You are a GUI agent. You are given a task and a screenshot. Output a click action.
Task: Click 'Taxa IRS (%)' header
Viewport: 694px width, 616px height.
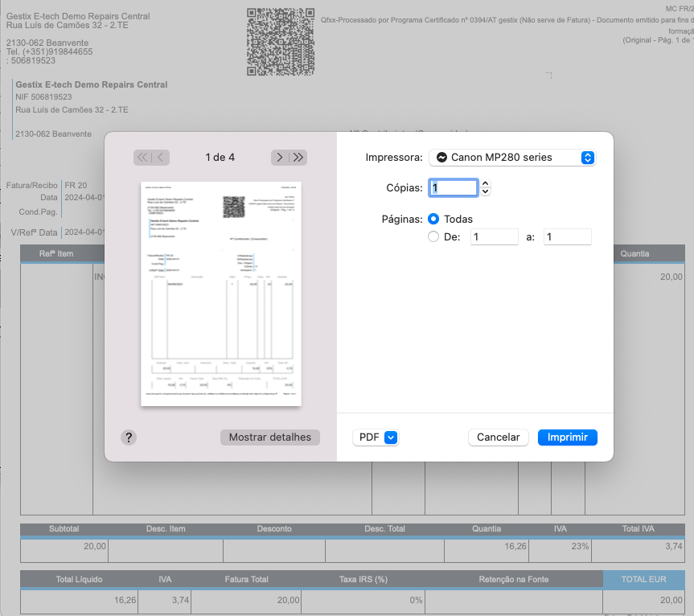click(x=363, y=579)
